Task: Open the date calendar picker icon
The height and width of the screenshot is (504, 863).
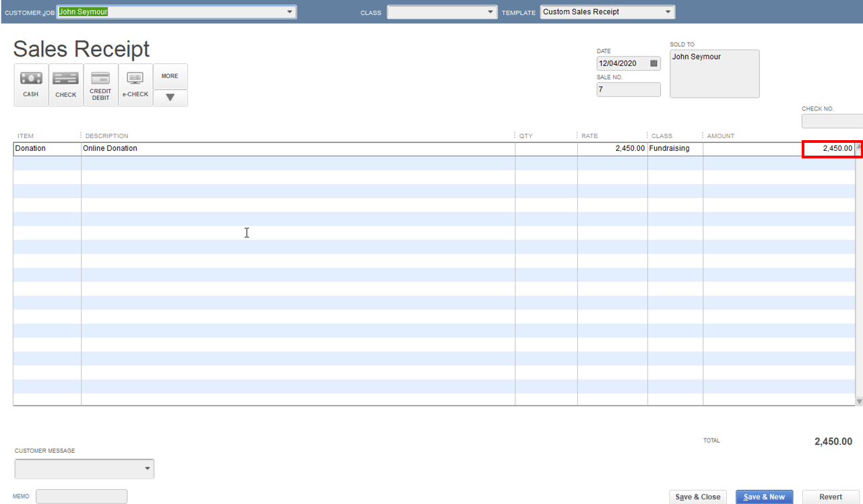Action: [x=653, y=63]
